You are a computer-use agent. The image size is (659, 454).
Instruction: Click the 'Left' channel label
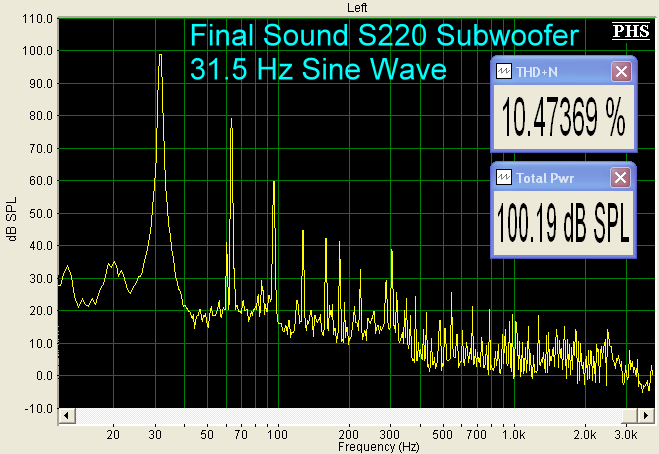[357, 8]
